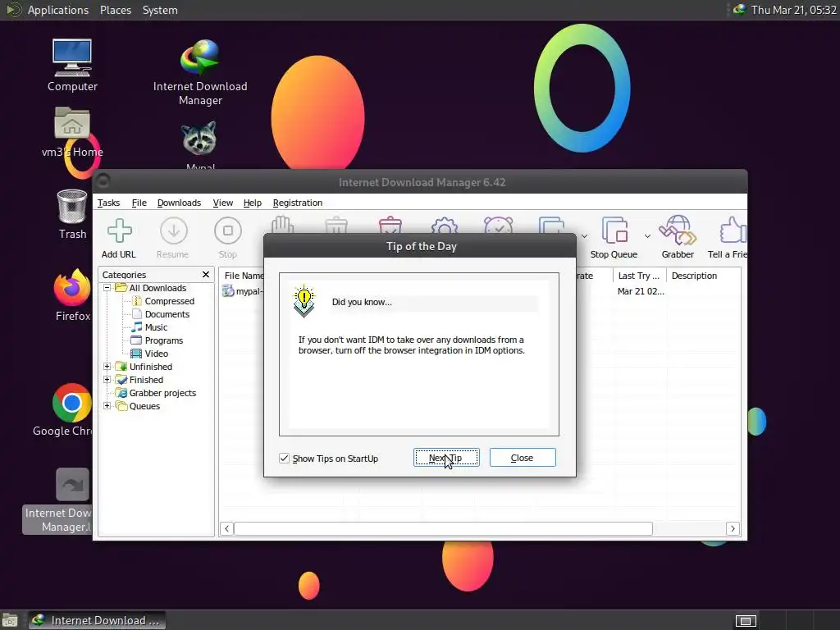Image resolution: width=840 pixels, height=630 pixels.
Task: Click the show desktop icon in bottom panel
Action: tap(9, 620)
